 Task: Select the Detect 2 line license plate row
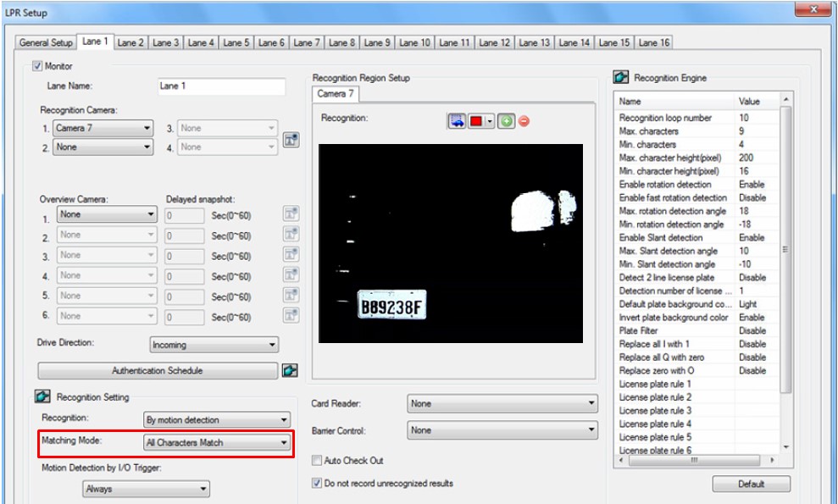click(x=698, y=277)
